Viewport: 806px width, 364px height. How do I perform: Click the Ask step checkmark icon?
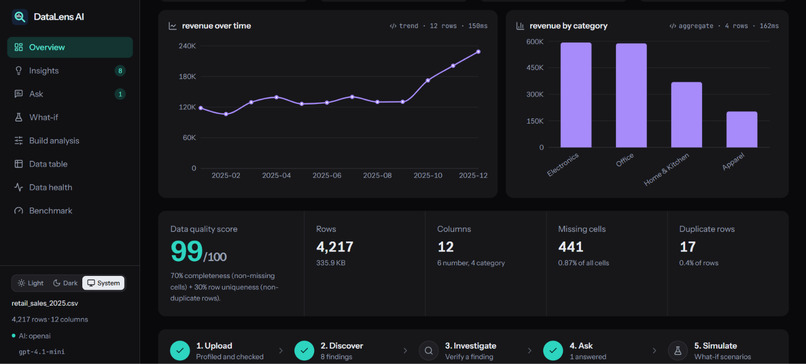coord(553,351)
